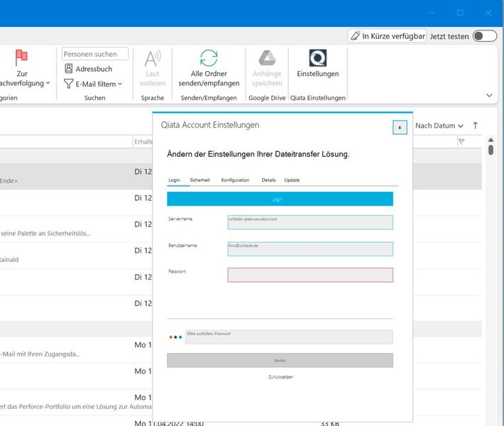Click the 'Bitte ausfüllen: Passwort' message box

[289, 337]
